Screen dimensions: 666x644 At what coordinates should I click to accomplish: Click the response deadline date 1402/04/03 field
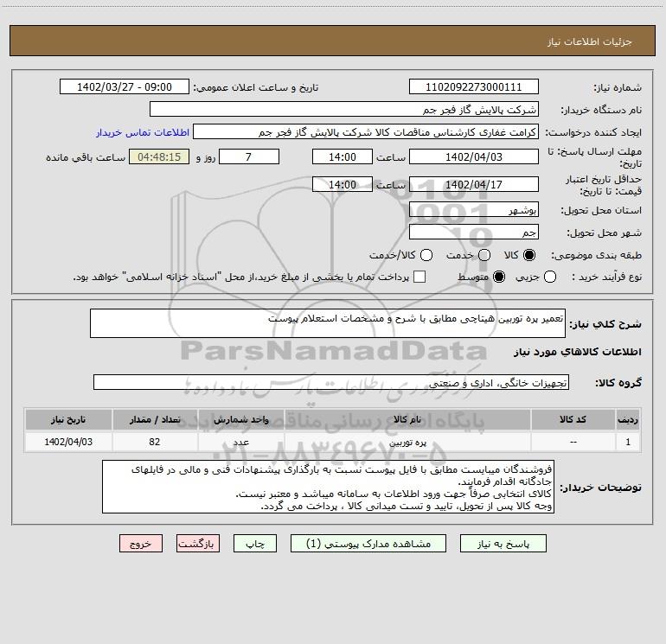pyautogui.click(x=474, y=156)
